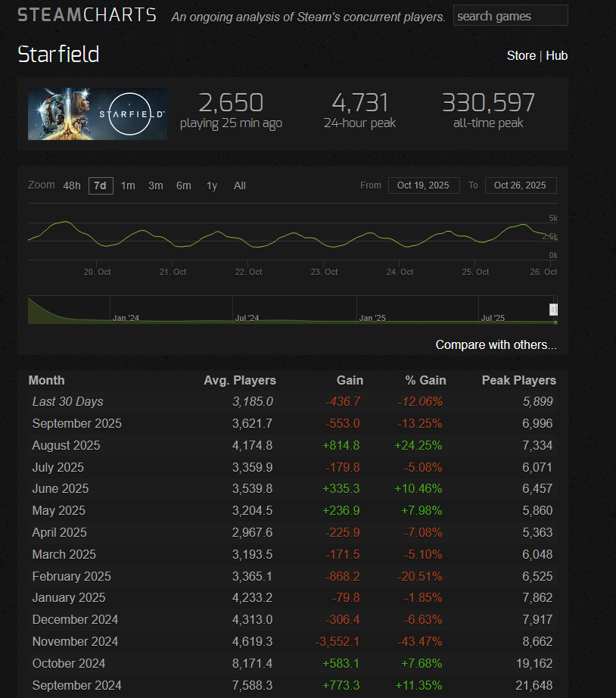Select the August 2025 row label
The width and height of the screenshot is (616, 698).
click(66, 445)
